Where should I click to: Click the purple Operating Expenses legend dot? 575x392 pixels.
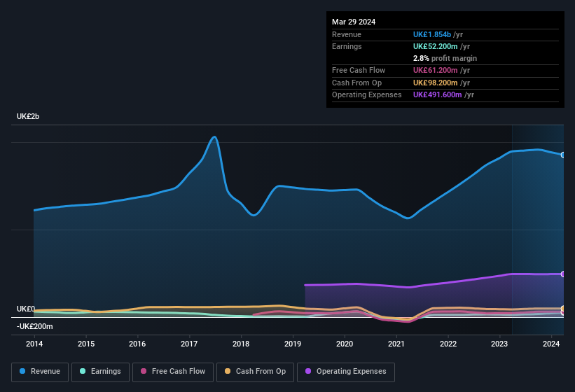308,372
